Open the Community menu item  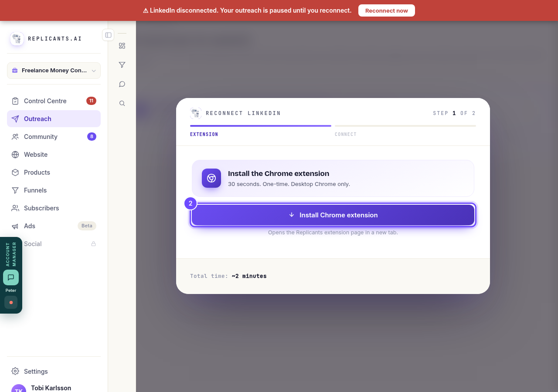[x=54, y=137]
